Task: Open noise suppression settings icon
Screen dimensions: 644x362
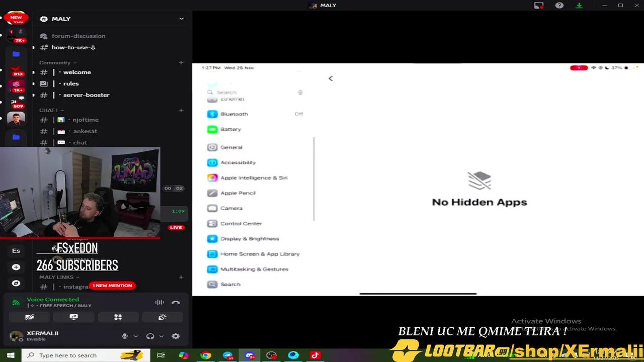Action: coord(159,302)
